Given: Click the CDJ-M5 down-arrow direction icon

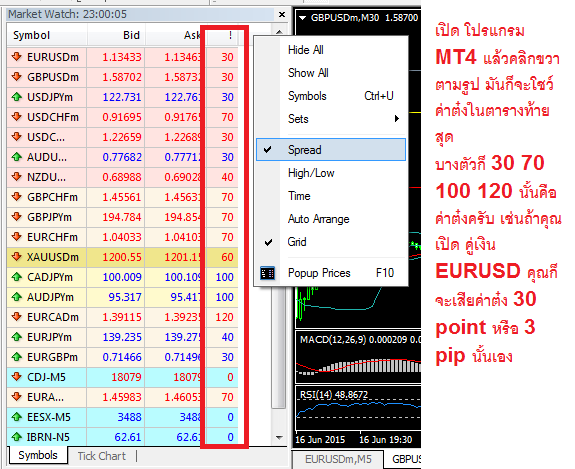Looking at the screenshot, I should (x=17, y=377).
